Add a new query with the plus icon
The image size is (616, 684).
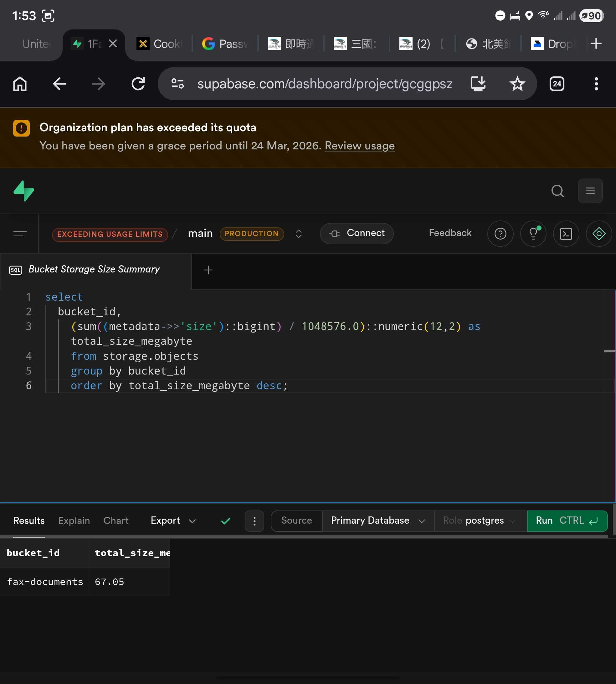pyautogui.click(x=208, y=270)
